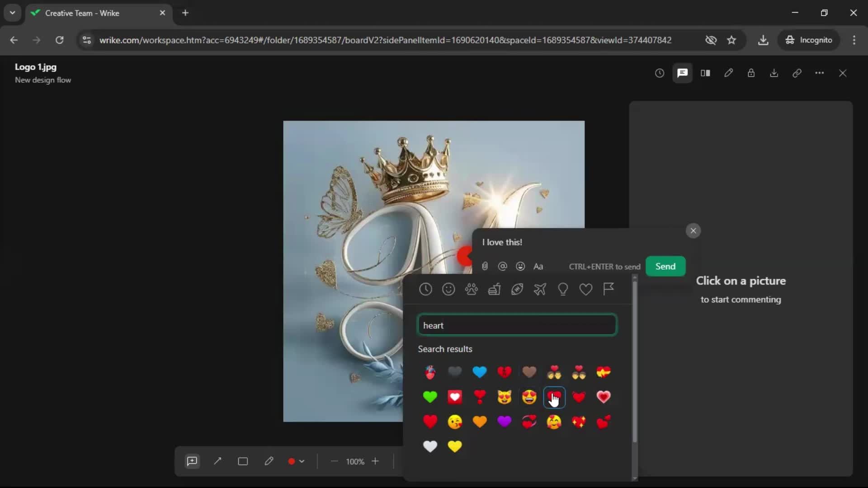Toggle the lock file icon
The height and width of the screenshot is (488, 868).
[x=751, y=73]
